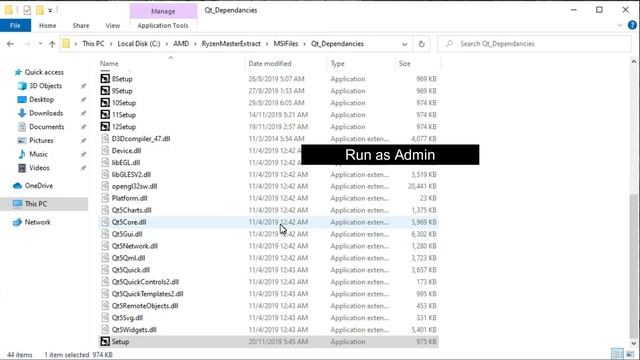The height and width of the screenshot is (360, 640).
Task: Click the Properties quick access toolbar icon
Action: point(27,10)
